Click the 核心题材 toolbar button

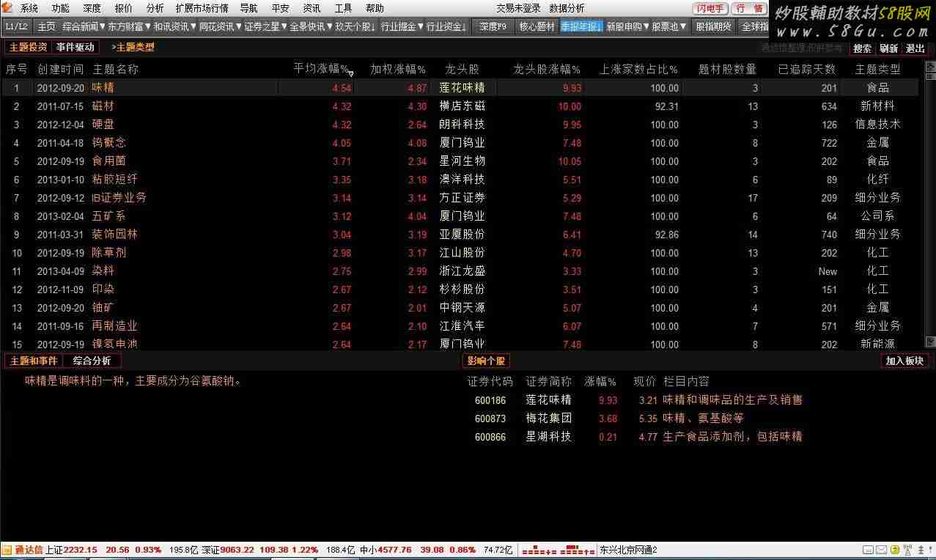(x=537, y=26)
